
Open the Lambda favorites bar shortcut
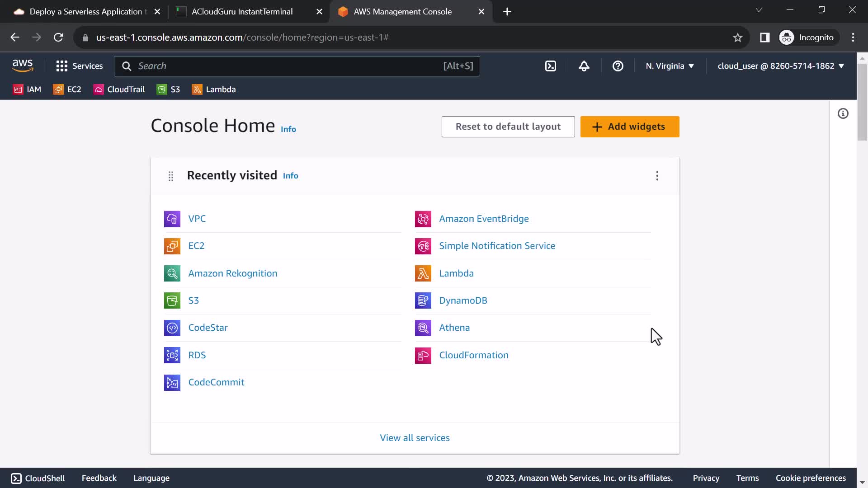[214, 89]
